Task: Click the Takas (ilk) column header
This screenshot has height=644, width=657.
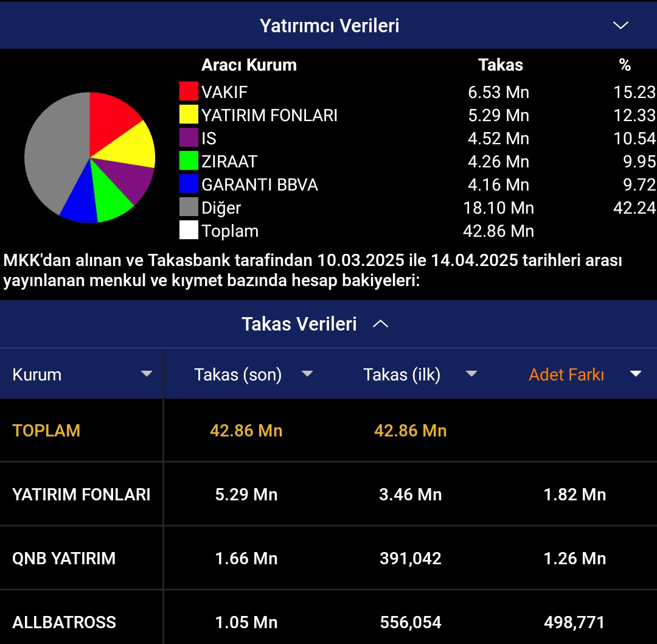Action: (411, 374)
